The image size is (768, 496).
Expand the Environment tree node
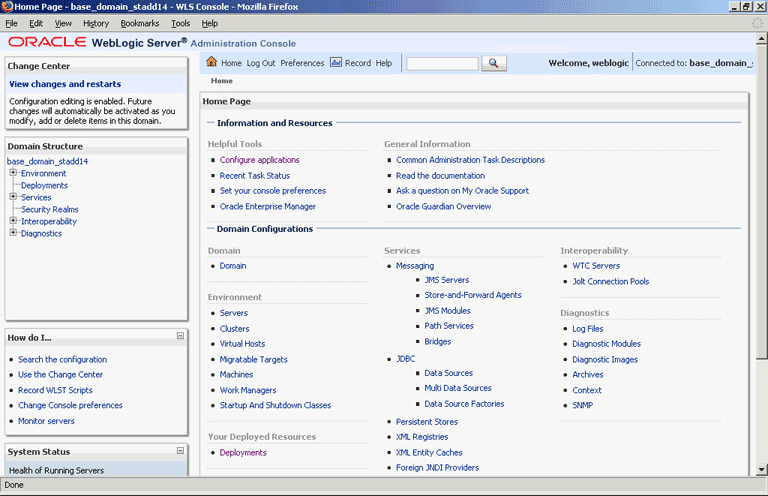[x=13, y=173]
